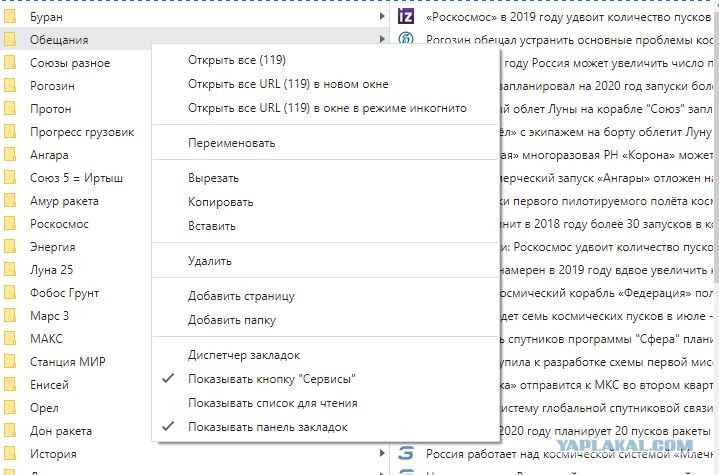Open the Союз 5 = Иртыш folder
Viewport: 719px width, 475px height.
(76, 178)
